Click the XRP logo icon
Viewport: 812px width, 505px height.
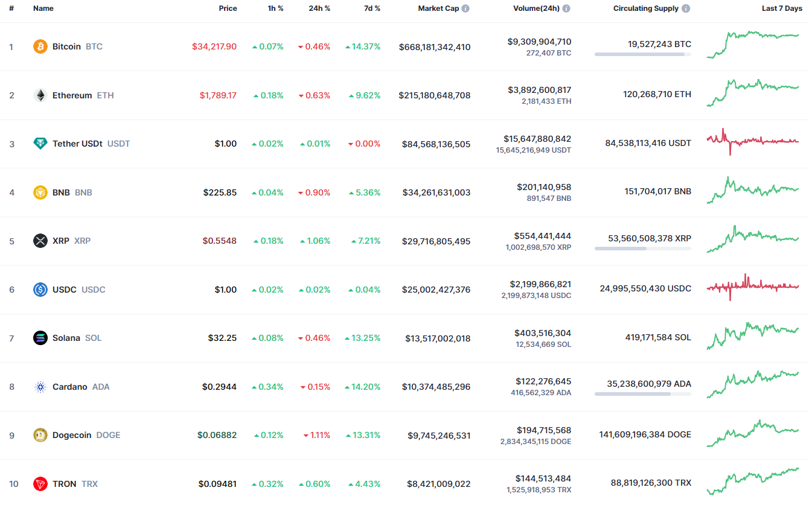click(x=40, y=241)
